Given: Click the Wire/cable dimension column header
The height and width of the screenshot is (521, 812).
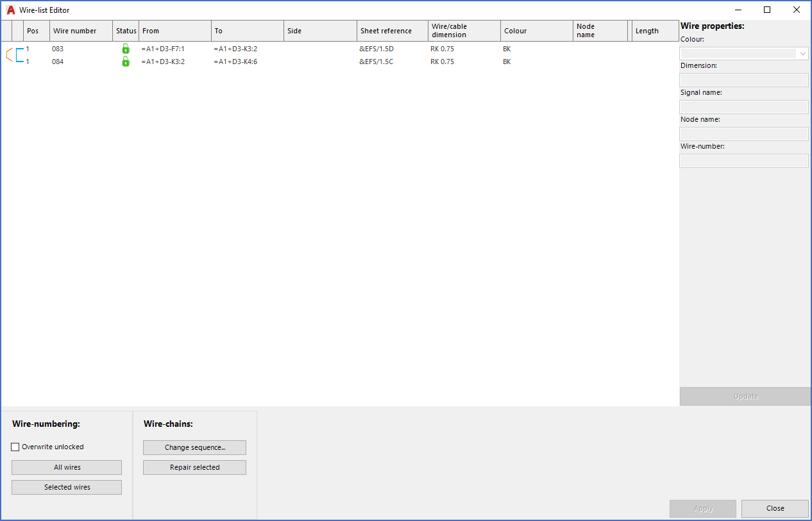Looking at the screenshot, I should (464, 31).
